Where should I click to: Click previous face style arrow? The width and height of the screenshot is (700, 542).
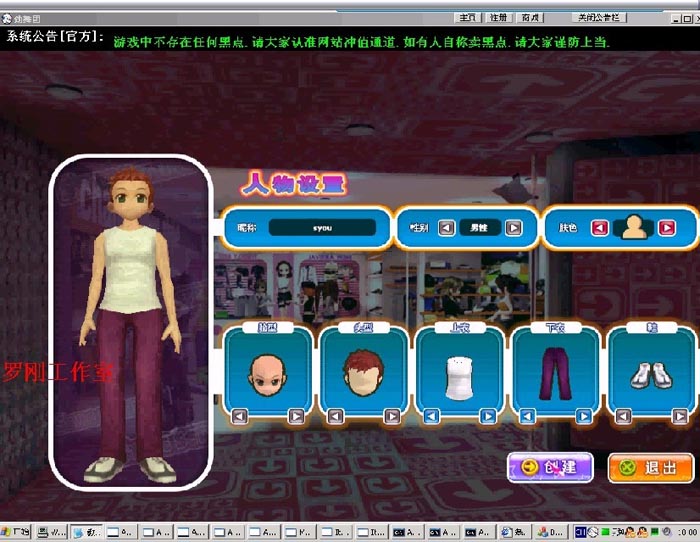pos(240,415)
